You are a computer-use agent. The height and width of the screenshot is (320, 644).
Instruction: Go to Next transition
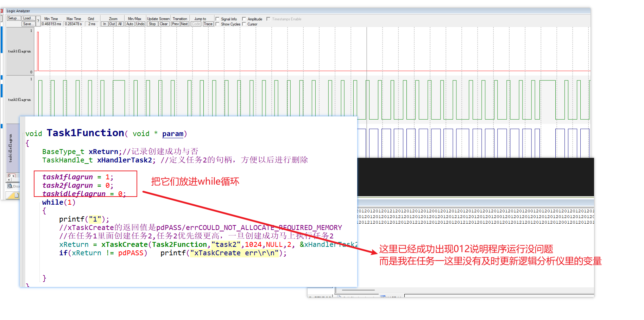[x=184, y=24]
